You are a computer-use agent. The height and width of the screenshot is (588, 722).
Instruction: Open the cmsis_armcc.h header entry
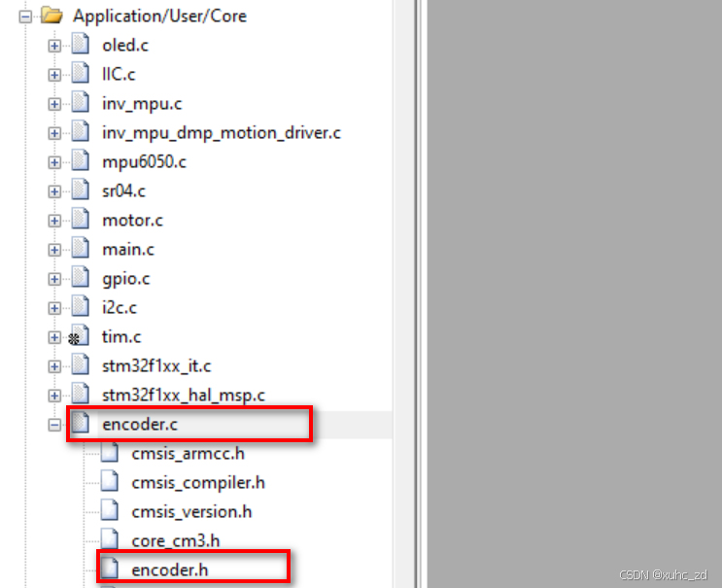pos(188,454)
